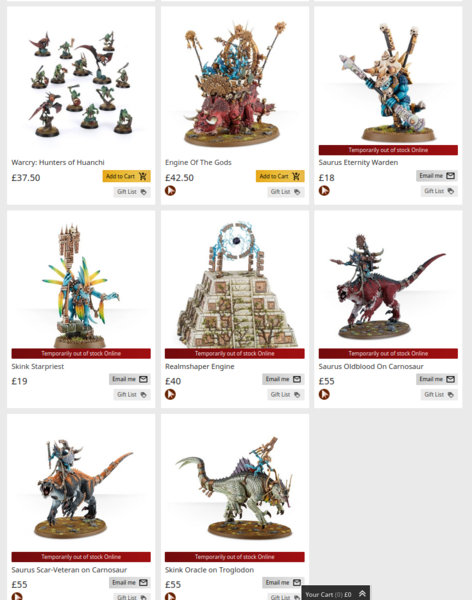The width and height of the screenshot is (472, 600).
Task: Click envelope icon on Skink Starpriest Email me
Action: coord(143,379)
